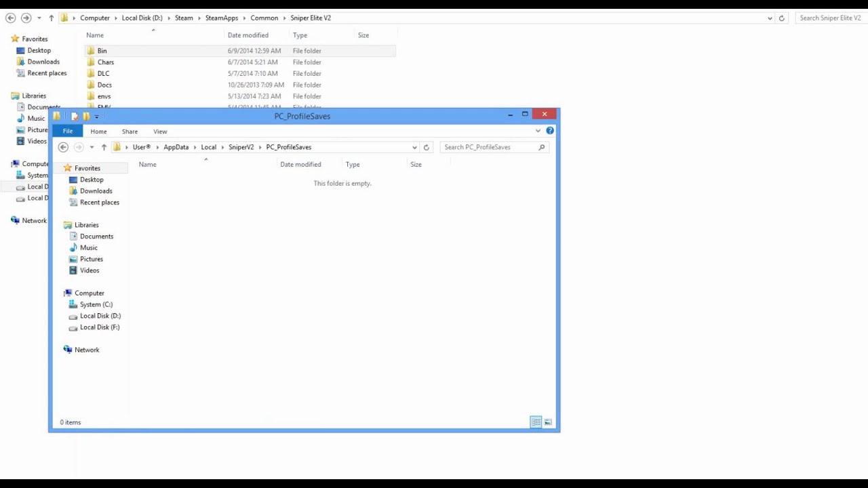
Task: Refresh the Sniper Elite V2 folder window
Action: [x=781, y=18]
